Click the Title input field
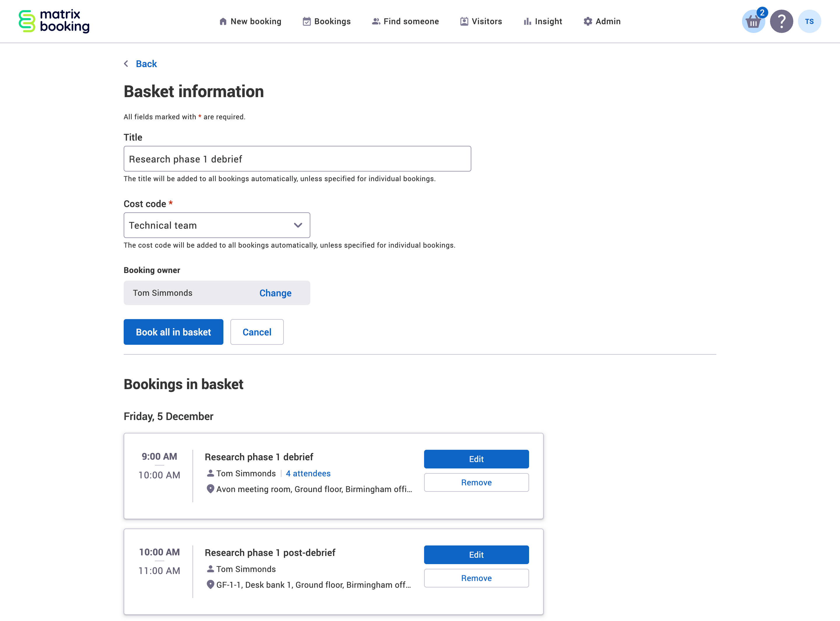Image resolution: width=840 pixels, height=621 pixels. tap(297, 159)
